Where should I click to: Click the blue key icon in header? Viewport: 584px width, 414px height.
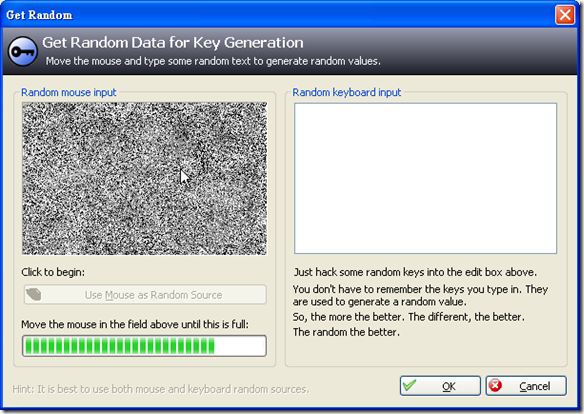pos(23,52)
